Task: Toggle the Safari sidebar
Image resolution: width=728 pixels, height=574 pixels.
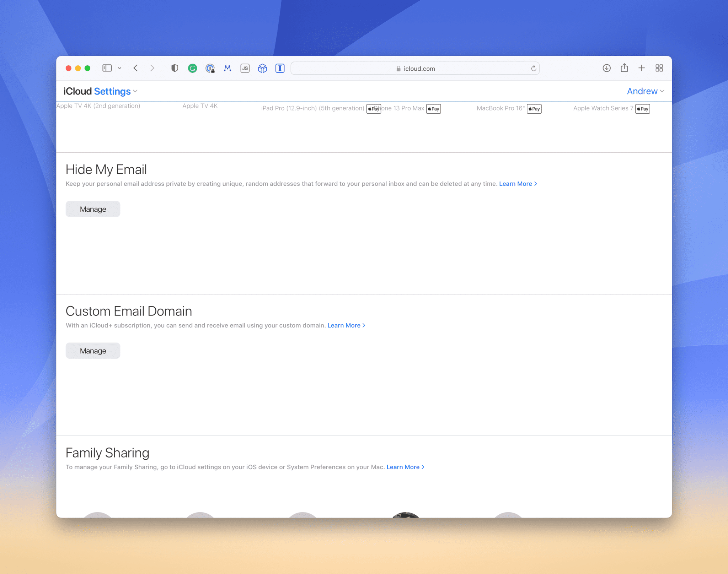Action: (107, 68)
